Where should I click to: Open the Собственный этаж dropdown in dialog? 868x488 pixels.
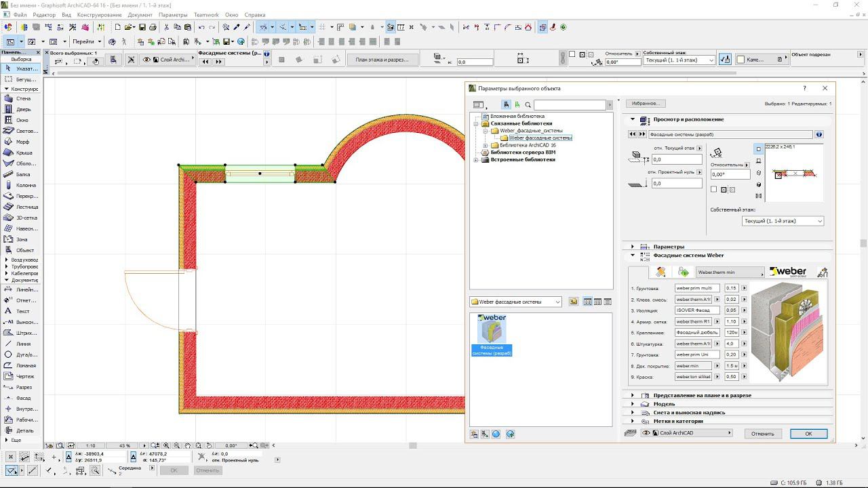click(x=783, y=221)
